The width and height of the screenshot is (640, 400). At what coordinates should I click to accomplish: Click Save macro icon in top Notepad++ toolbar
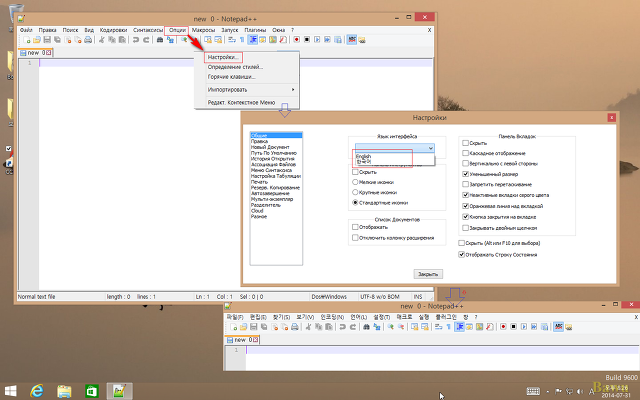coord(338,40)
